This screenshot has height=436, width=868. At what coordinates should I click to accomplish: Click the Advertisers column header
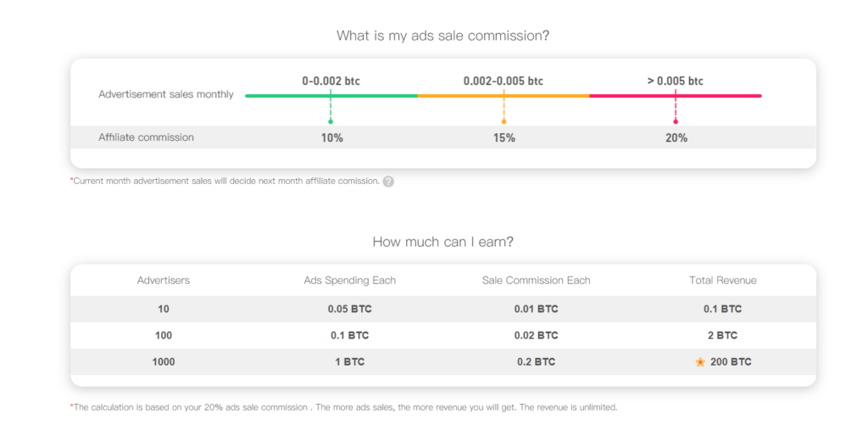[164, 281]
